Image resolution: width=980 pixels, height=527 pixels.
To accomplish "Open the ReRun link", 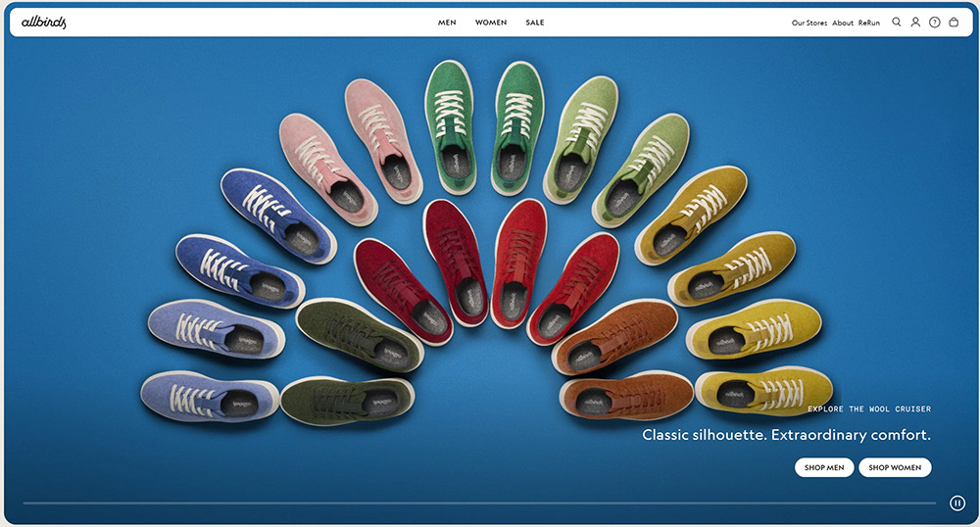I will pyautogui.click(x=868, y=23).
